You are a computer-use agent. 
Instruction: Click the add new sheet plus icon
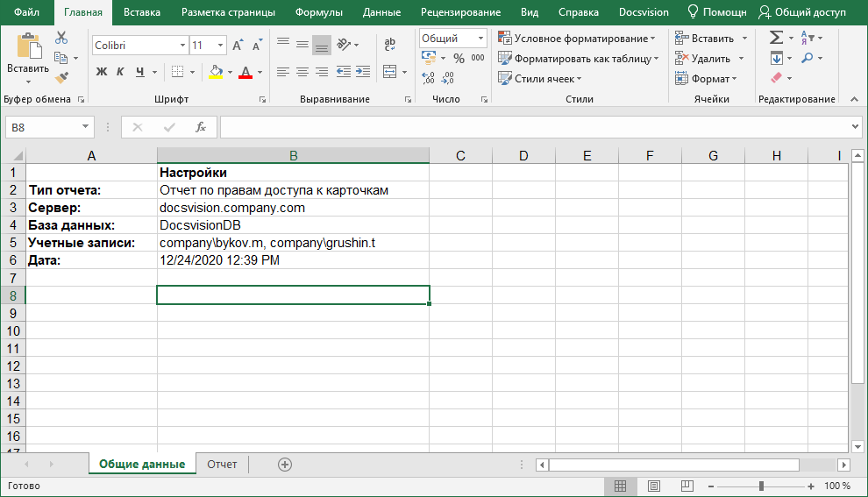click(284, 465)
